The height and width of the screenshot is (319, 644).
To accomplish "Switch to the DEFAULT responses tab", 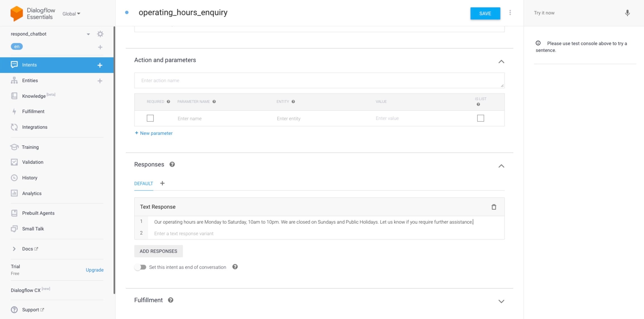I will coord(143,183).
